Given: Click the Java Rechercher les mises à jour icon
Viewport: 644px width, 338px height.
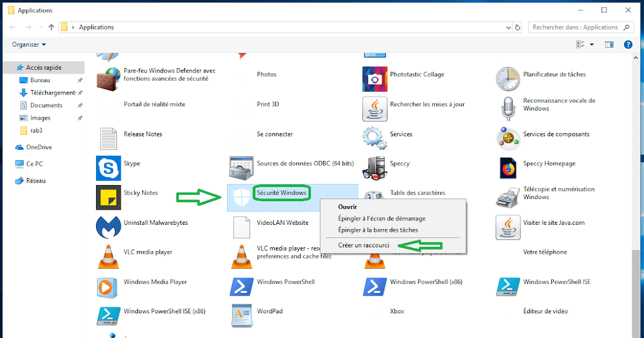Looking at the screenshot, I should coord(375,109).
